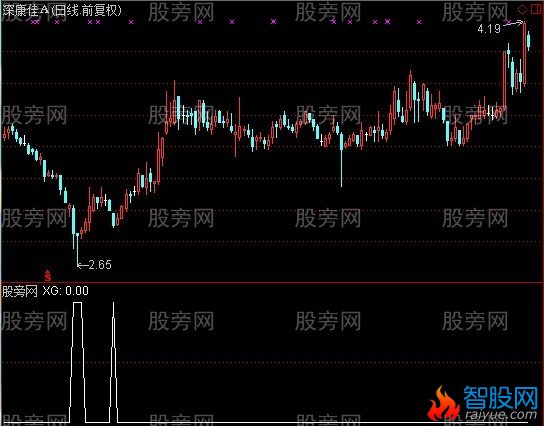Select the 2.65 low price label

pos(100,265)
